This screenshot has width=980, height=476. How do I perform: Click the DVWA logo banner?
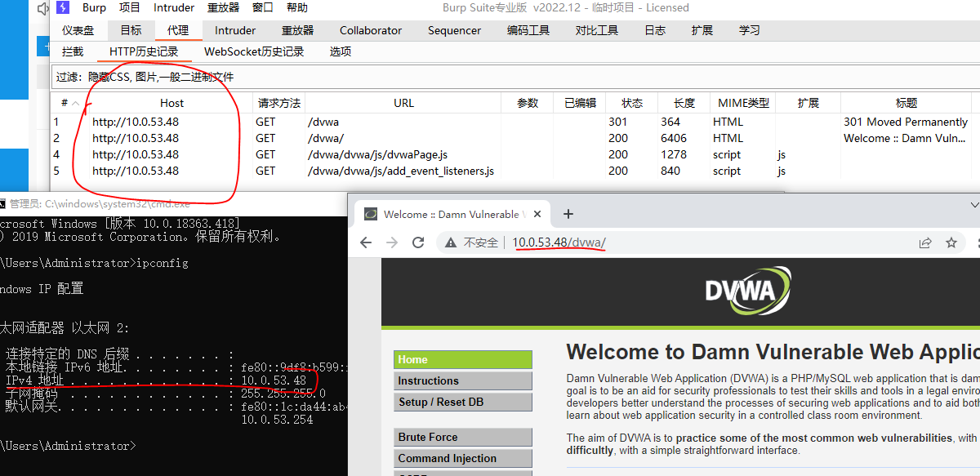[748, 292]
